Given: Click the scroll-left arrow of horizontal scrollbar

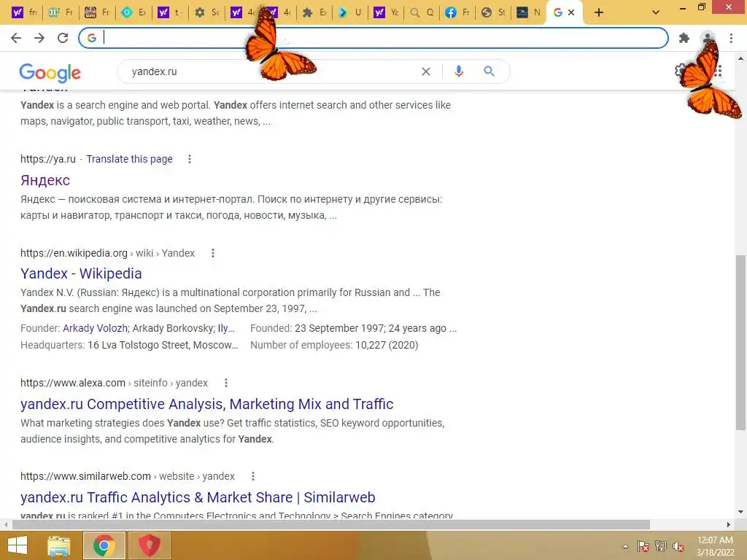Looking at the screenshot, I should [x=5, y=524].
